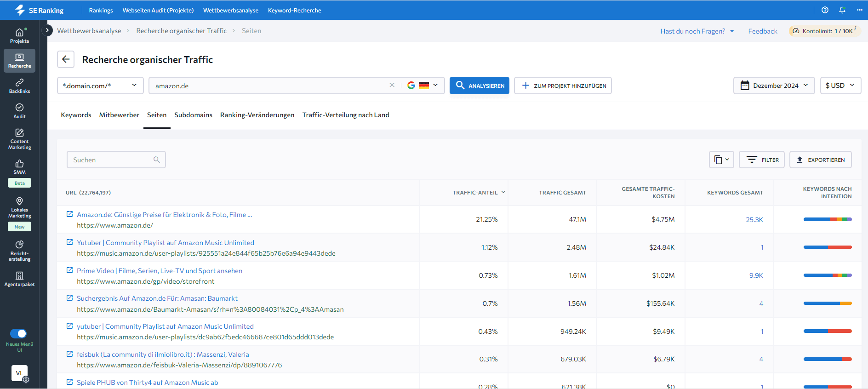868x389 pixels.
Task: Open external link icon for the Spiele PHUB row
Action: pos(69,382)
